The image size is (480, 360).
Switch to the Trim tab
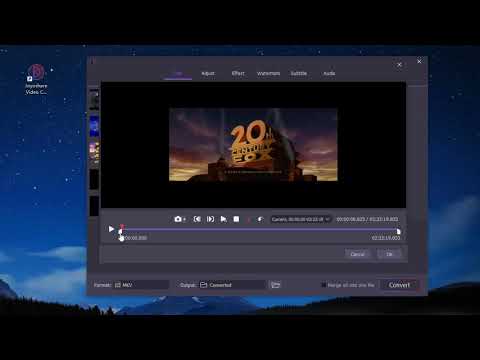click(178, 73)
